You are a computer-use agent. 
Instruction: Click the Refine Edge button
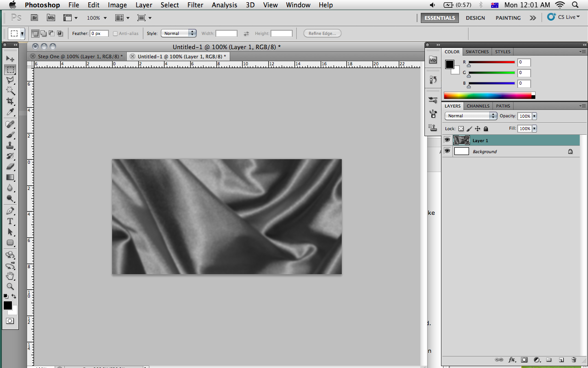point(322,34)
